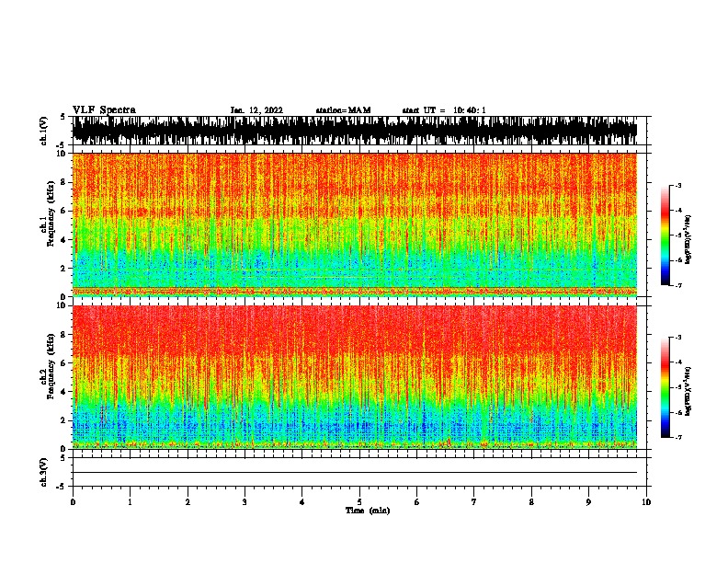Click the "6" kHz tick on ch.1 axis
Screen dimensions: 728x563
65,211
